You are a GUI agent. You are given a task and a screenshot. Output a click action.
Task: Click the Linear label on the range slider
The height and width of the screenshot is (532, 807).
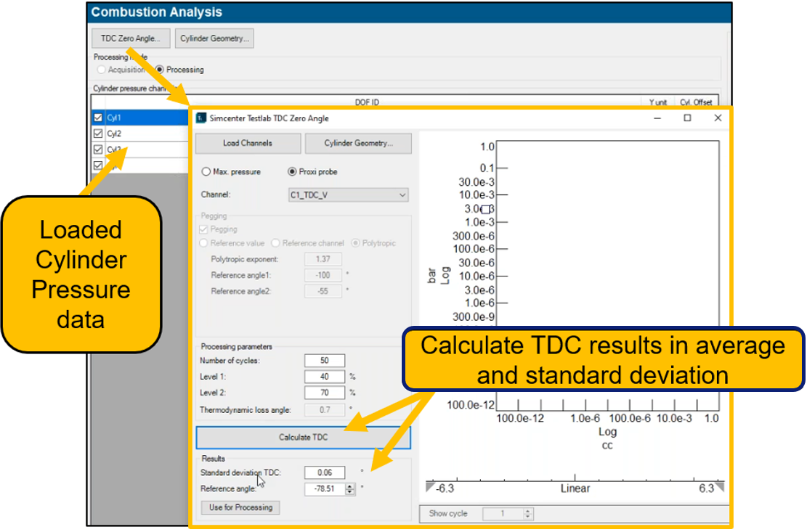[575, 488]
